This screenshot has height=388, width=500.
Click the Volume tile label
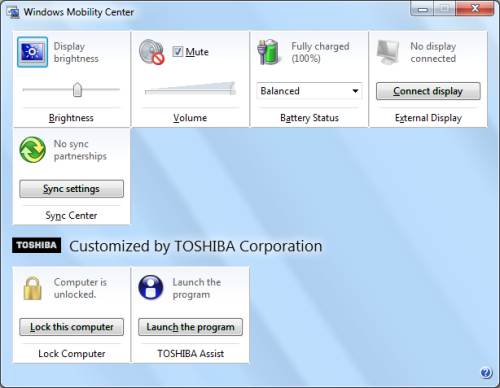tap(190, 118)
